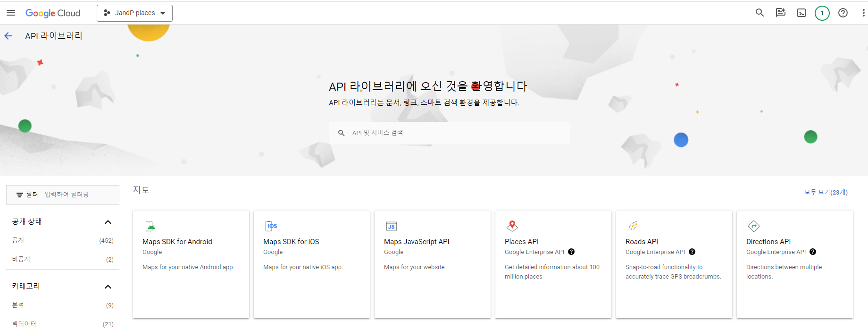The width and height of the screenshot is (868, 331).
Task: Click the search magnifier icon in top bar
Action: [759, 13]
